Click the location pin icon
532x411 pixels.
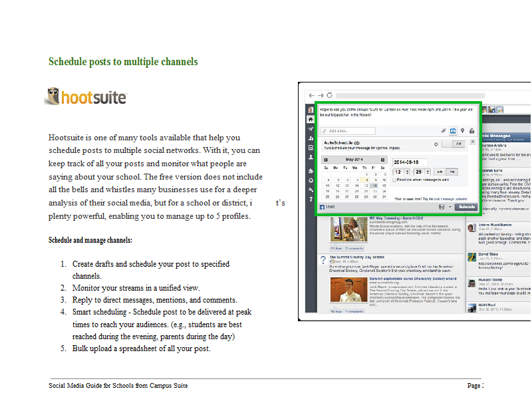coord(462,130)
